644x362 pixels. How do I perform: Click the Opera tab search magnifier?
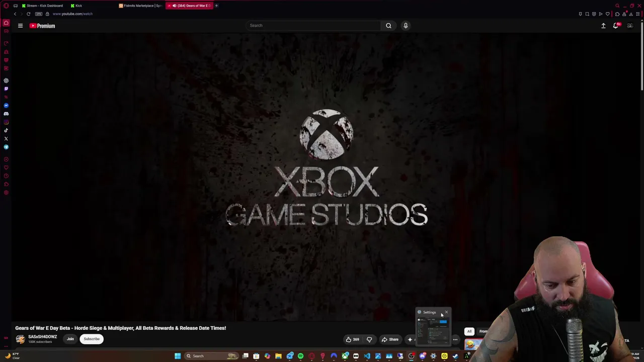point(617,6)
